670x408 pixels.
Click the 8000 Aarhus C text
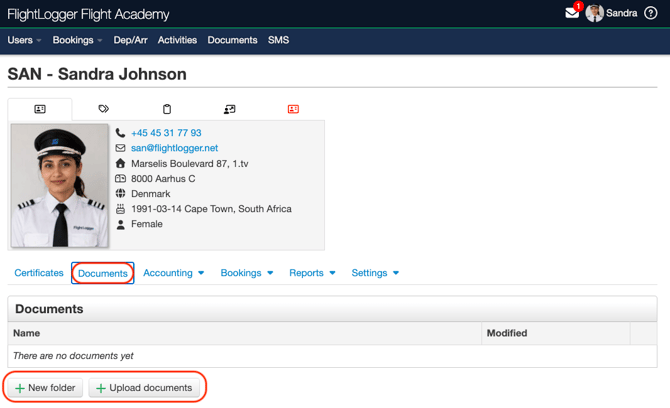(x=163, y=179)
